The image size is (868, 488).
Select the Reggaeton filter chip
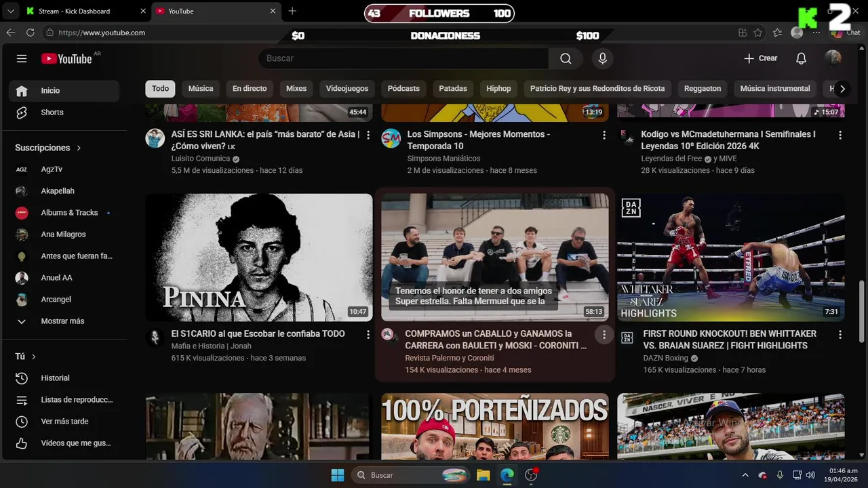(x=703, y=89)
